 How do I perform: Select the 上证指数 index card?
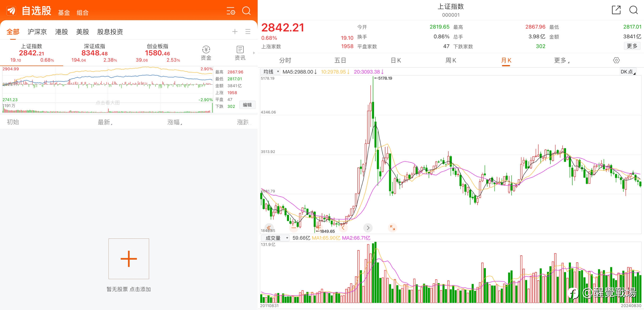coord(32,53)
